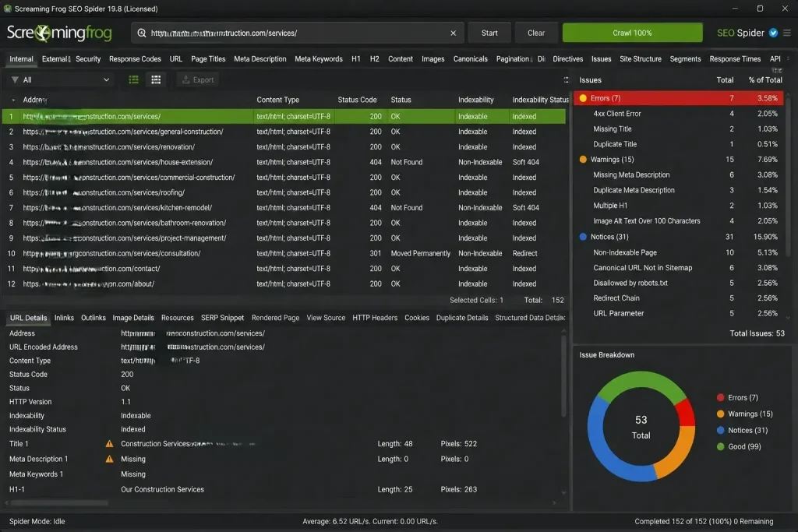Click the horizontal scrollbar in URL Details
The image size is (798, 532).
(59, 503)
